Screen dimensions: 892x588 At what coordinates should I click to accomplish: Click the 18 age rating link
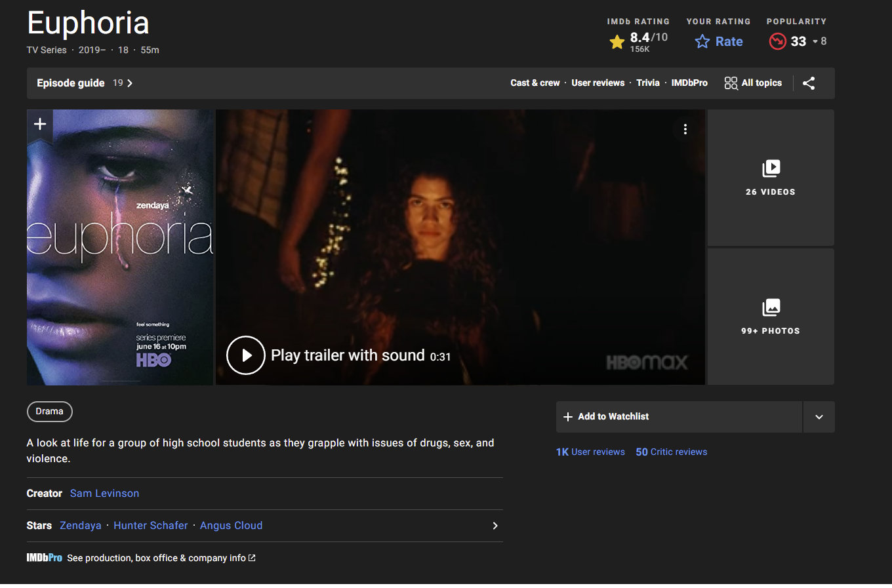pyautogui.click(x=123, y=50)
